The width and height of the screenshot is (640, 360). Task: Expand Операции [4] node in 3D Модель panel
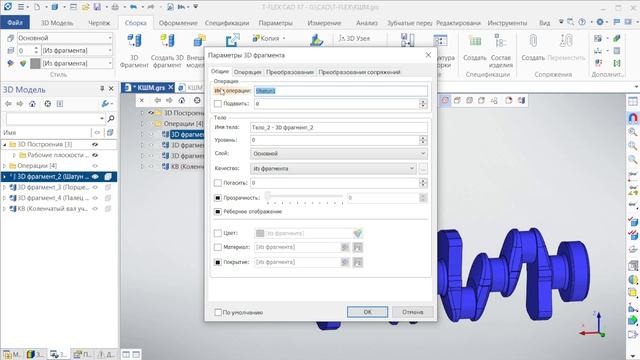tap(4, 166)
